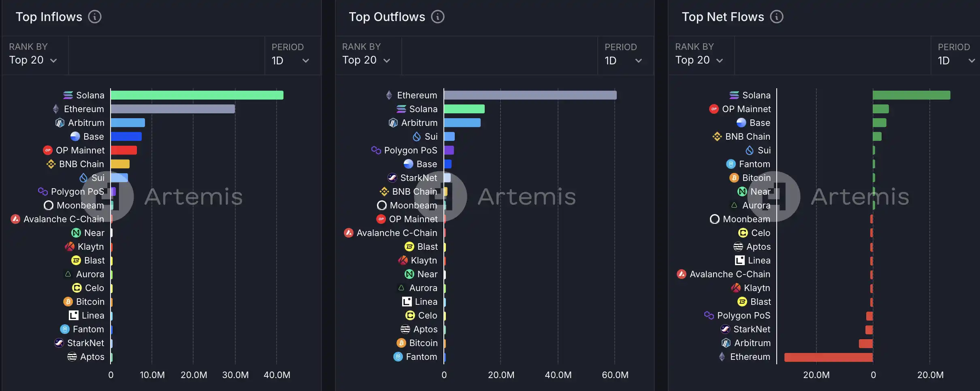The image size is (980, 391).
Task: Click StarkNet logo in Top Outflows list
Action: point(392,178)
